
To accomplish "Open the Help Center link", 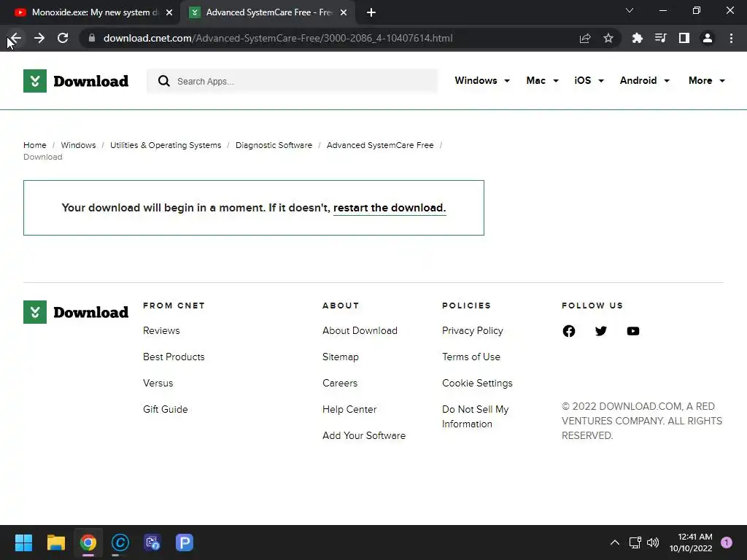I will (x=349, y=409).
